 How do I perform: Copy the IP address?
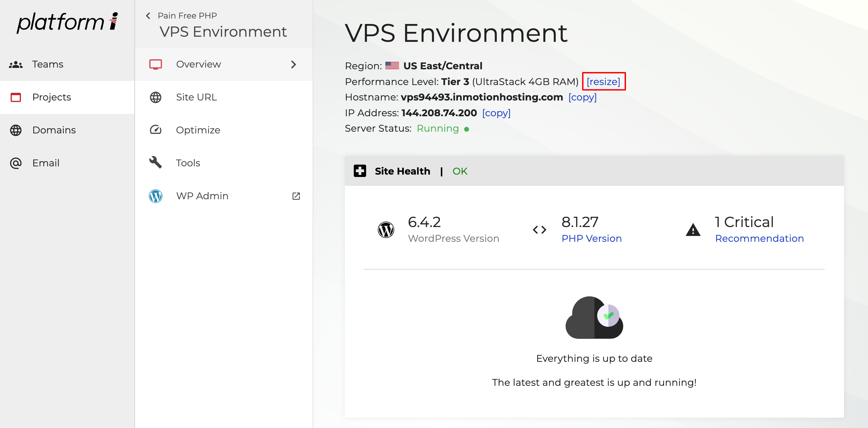tap(496, 113)
